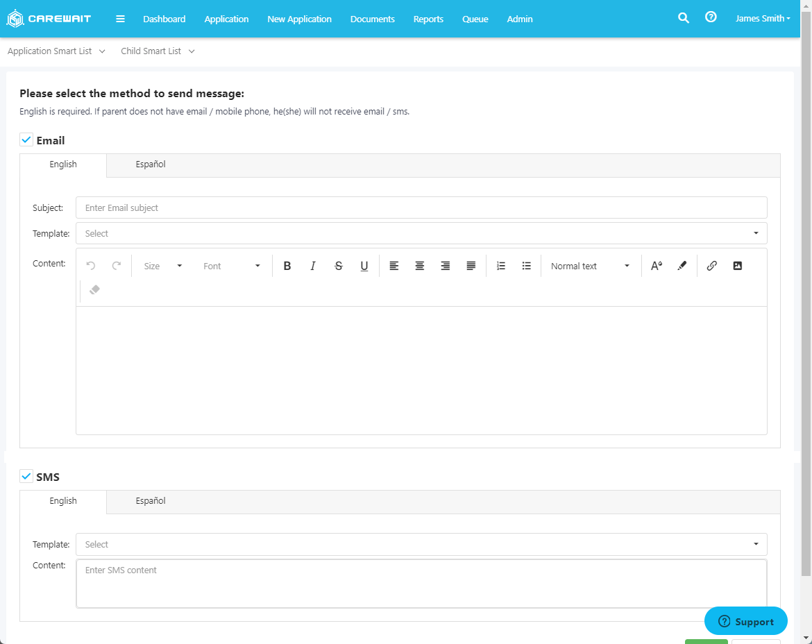Go to Dashboard in navigation
The image size is (812, 644).
[164, 19]
